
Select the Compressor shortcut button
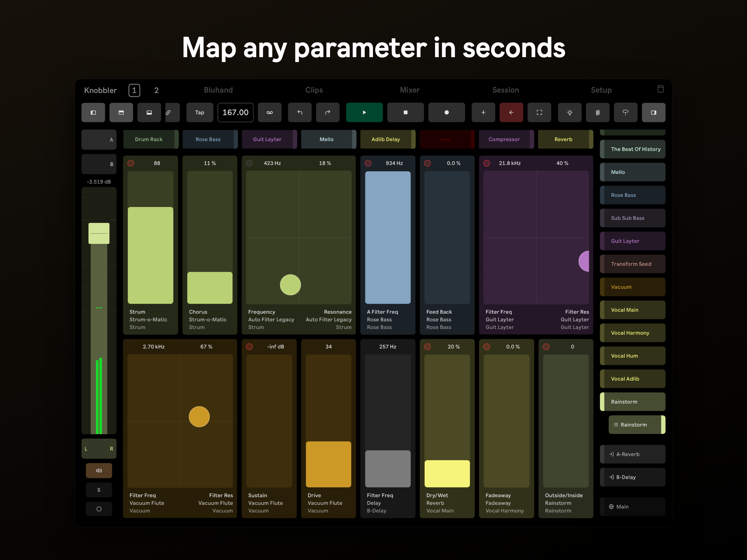click(506, 139)
